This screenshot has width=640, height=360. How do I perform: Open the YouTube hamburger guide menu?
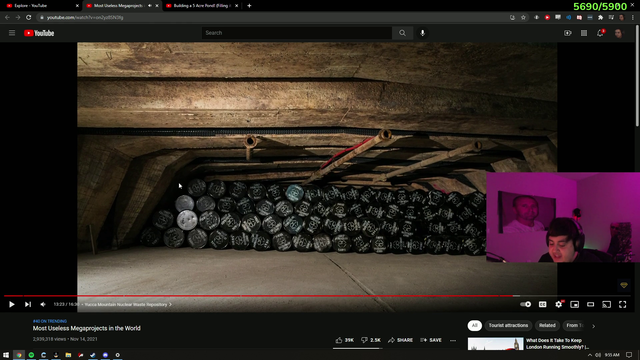tap(12, 33)
